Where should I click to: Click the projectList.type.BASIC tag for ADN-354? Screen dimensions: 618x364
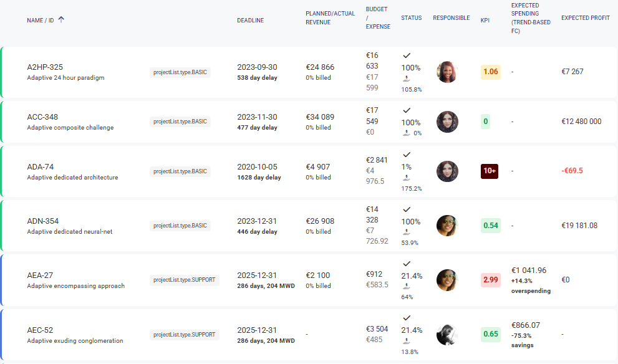click(180, 226)
